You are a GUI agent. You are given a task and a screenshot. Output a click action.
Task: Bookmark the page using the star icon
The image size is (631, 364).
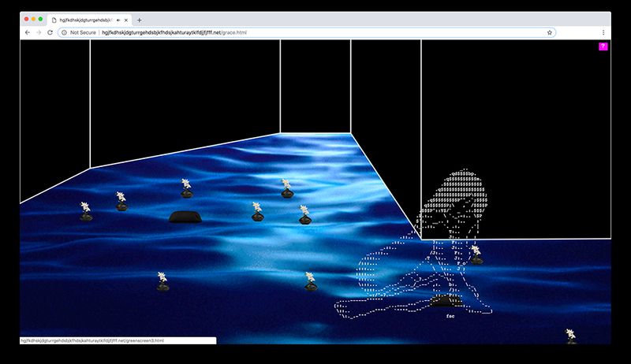pyautogui.click(x=549, y=32)
